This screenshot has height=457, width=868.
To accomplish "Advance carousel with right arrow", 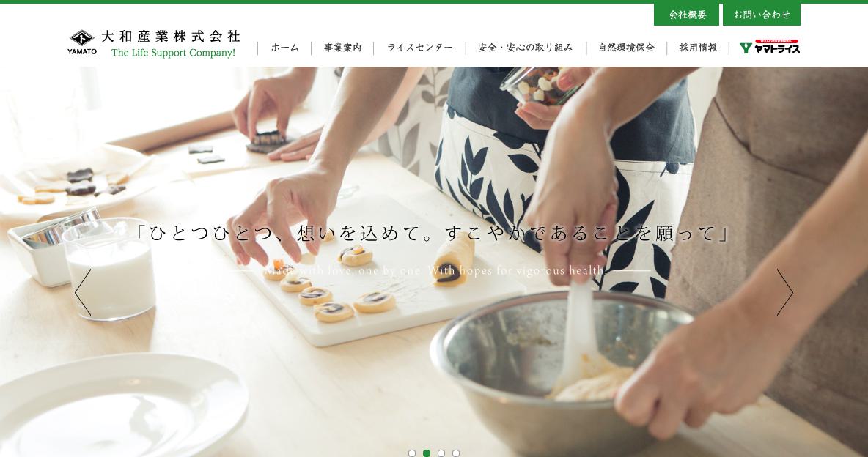I will click(785, 293).
